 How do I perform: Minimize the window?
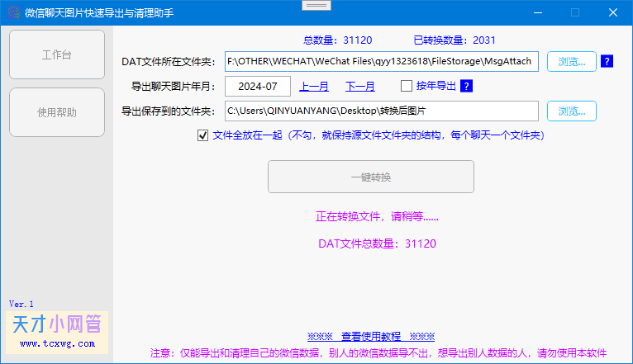[538, 13]
